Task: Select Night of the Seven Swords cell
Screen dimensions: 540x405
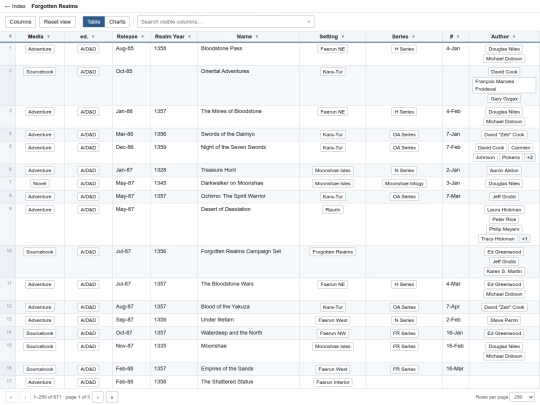Action: pyautogui.click(x=248, y=153)
